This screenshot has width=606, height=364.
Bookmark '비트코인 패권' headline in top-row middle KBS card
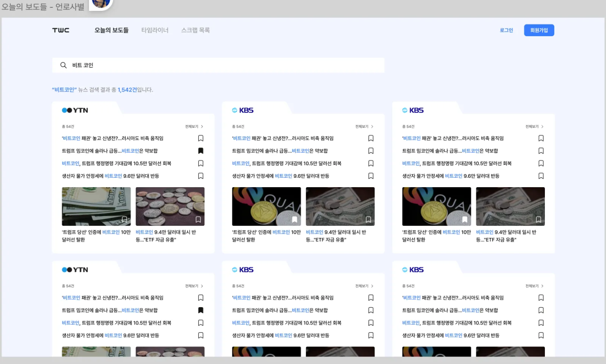(x=371, y=138)
